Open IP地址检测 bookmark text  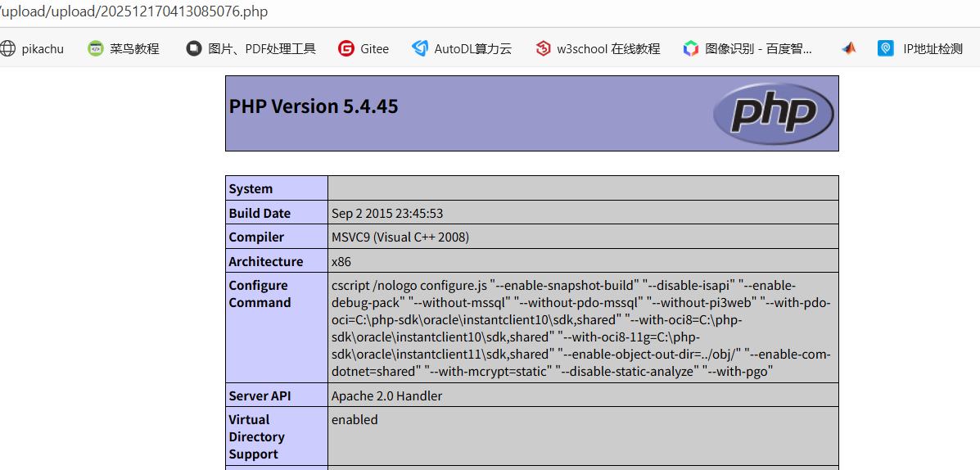[x=933, y=49]
